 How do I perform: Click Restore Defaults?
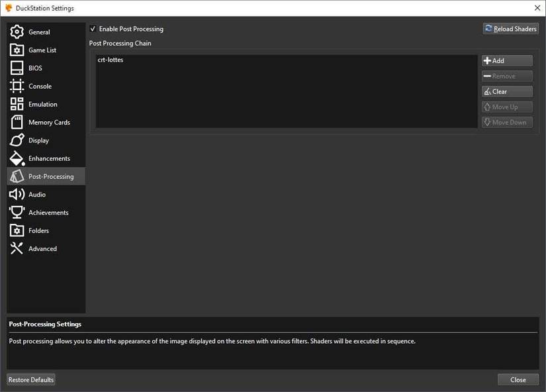coord(30,379)
